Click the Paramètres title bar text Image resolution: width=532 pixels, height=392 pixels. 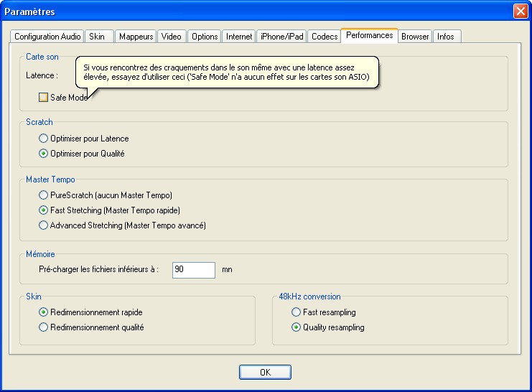point(29,11)
